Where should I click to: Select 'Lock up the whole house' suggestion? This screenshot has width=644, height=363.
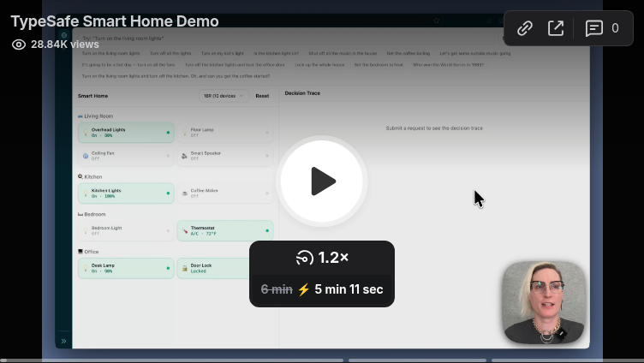(319, 65)
